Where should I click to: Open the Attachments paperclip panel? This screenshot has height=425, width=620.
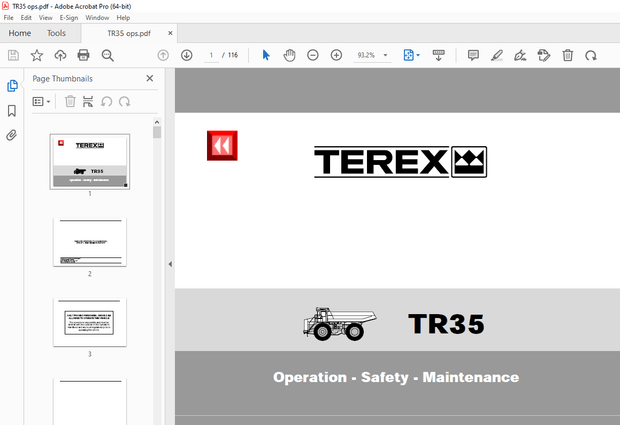coord(12,135)
